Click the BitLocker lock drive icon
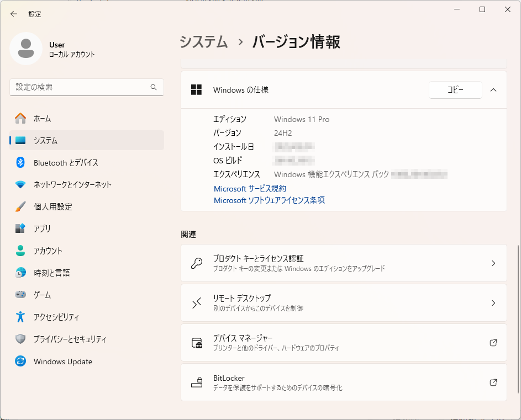Screen dimensions: 521x420 197,382
